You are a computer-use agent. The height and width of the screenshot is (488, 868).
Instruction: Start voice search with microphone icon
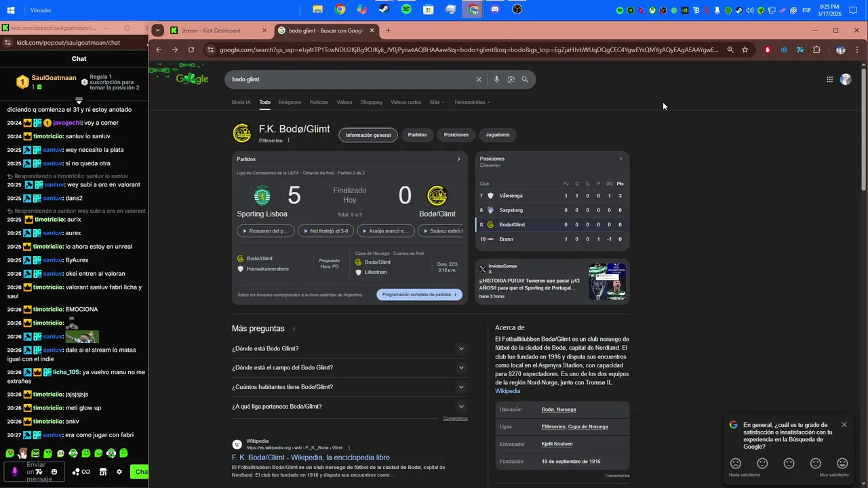[496, 79]
